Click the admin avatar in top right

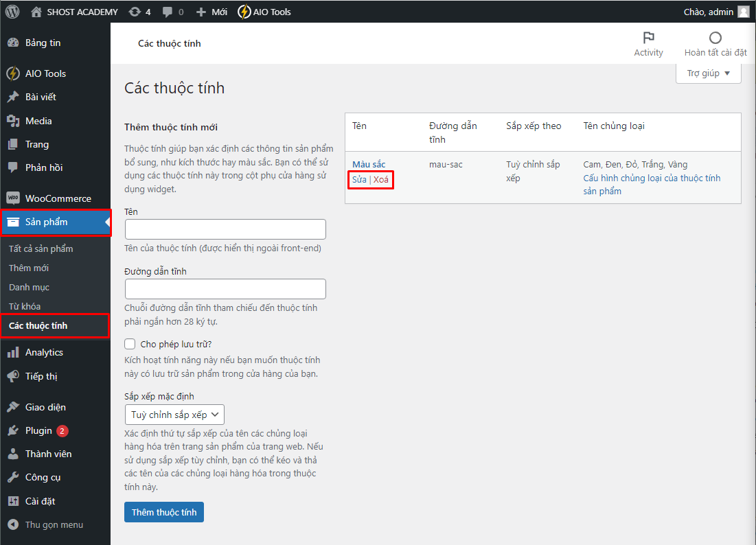pyautogui.click(x=743, y=12)
